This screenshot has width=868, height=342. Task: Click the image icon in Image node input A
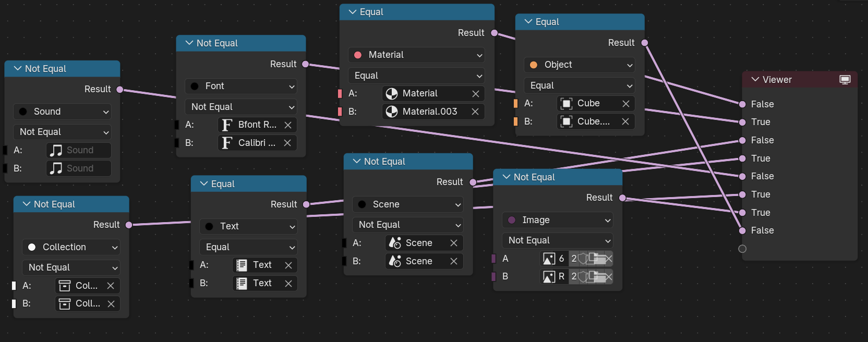click(549, 259)
